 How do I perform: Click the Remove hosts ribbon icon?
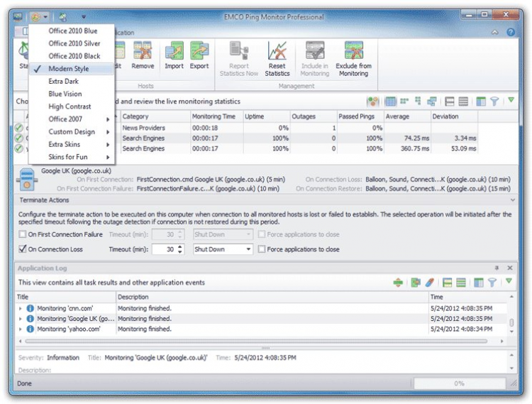point(143,50)
